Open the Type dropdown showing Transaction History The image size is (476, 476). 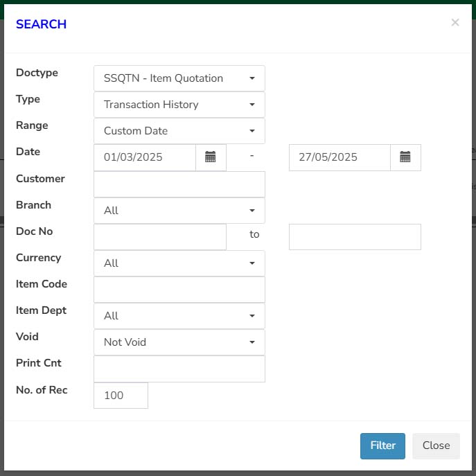coord(179,105)
